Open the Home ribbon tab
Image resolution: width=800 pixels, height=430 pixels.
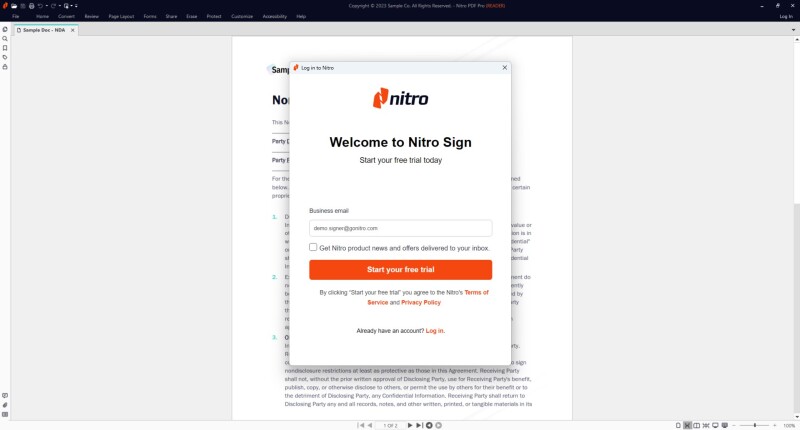[x=42, y=16]
